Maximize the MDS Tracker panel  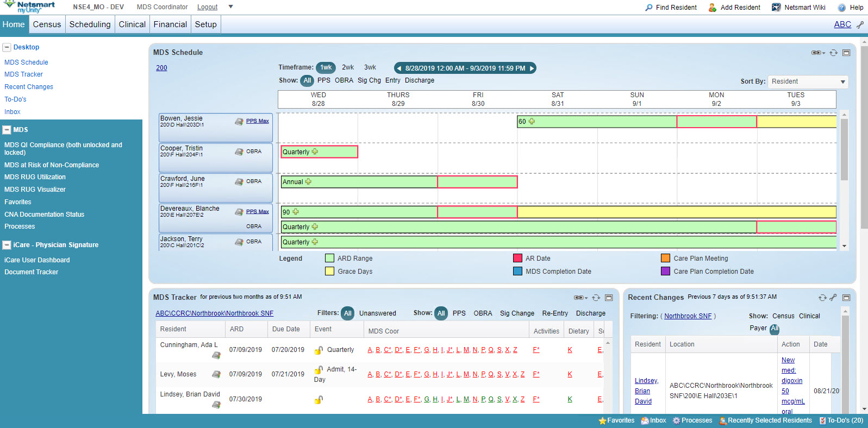[609, 298]
